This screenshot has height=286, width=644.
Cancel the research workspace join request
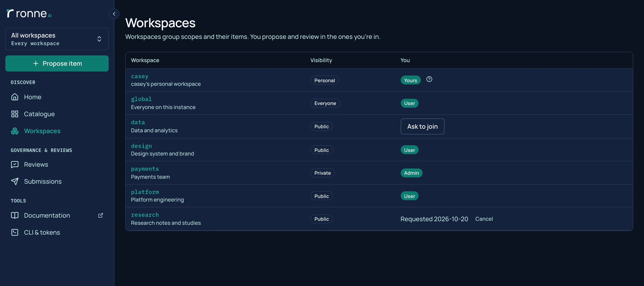[x=484, y=219]
